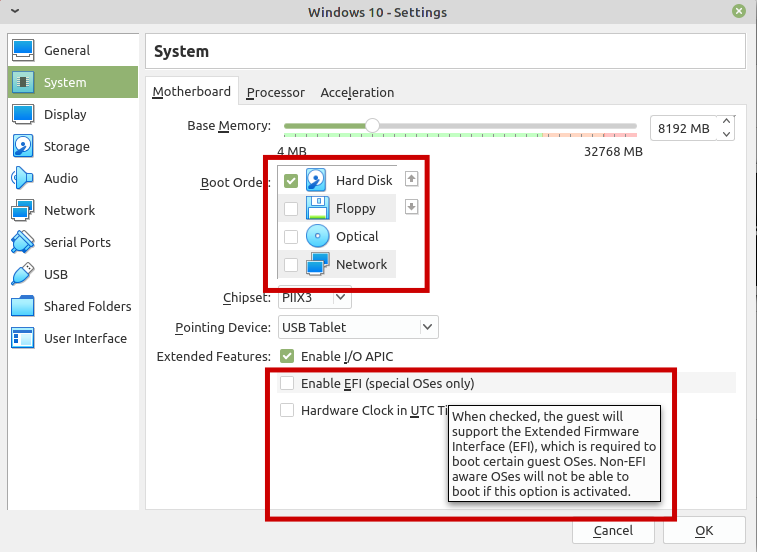Click the Serial Ports connector icon

click(x=23, y=242)
